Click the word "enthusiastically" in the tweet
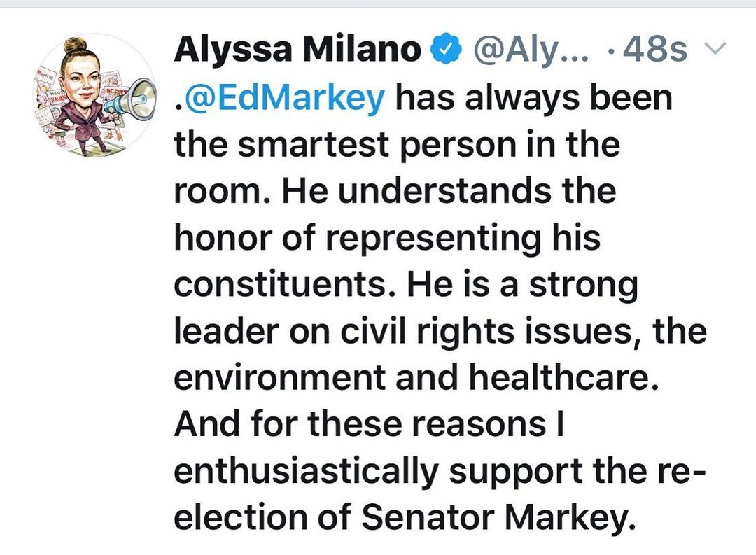 [306, 474]
